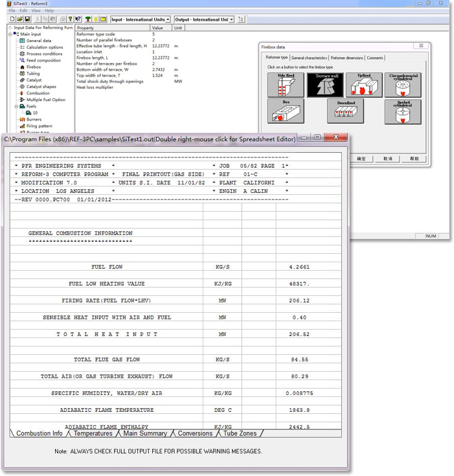Click the sort icon right of the Output units dropdown
Viewport: 454px width, 476px height.
click(241, 19)
